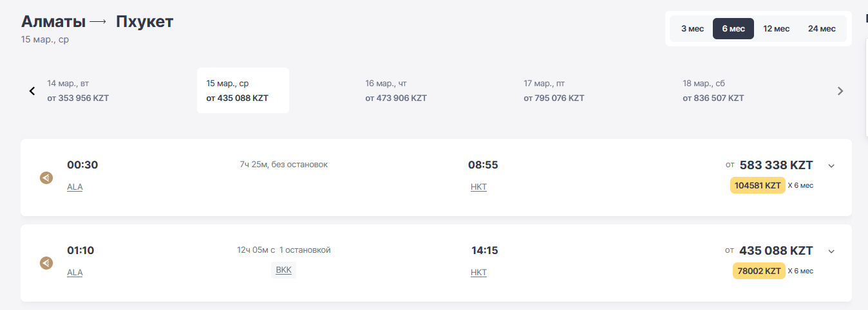Click the 104581 KZT monthly payment badge
Screen dimensions: 868x310
tap(757, 185)
